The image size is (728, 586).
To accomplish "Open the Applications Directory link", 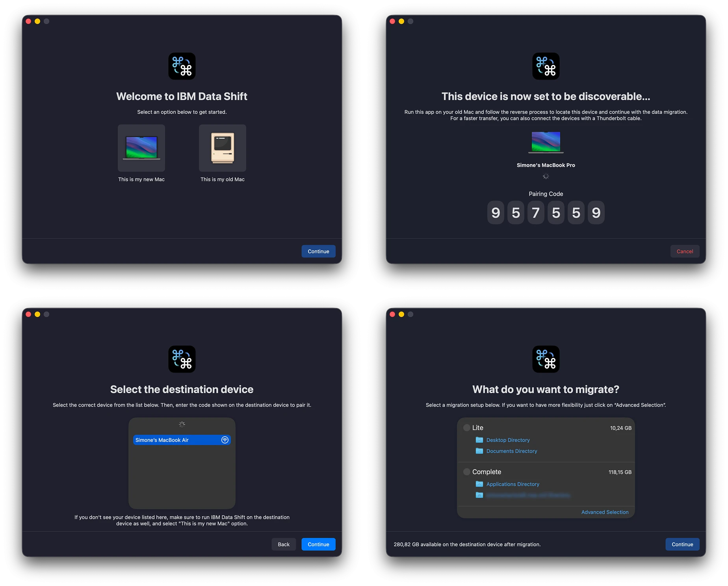I will (x=513, y=484).
